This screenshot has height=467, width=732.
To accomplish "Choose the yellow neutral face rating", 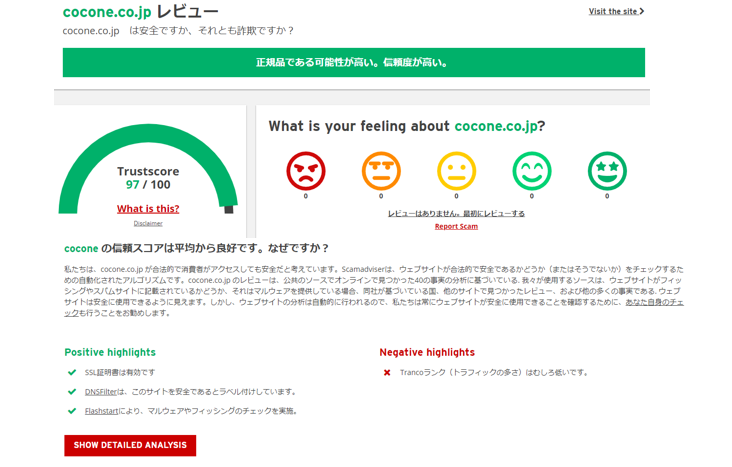I will point(456,171).
